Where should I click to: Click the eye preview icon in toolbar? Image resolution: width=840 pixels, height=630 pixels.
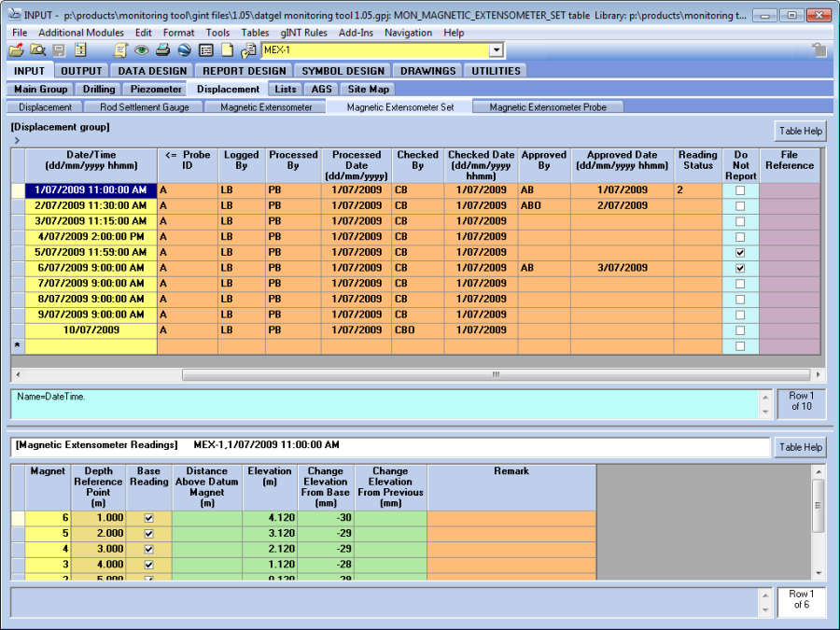click(x=142, y=50)
